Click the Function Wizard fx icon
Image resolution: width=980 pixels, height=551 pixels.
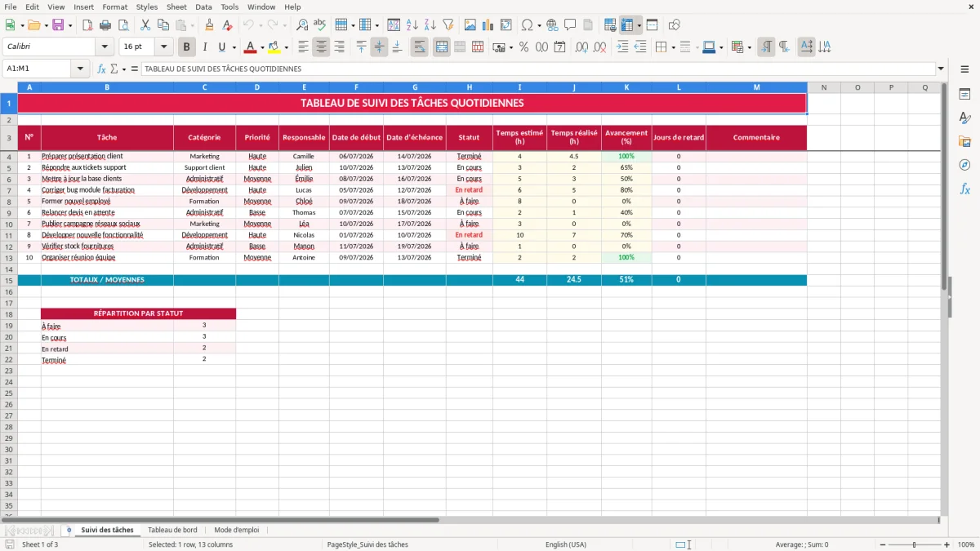(102, 69)
